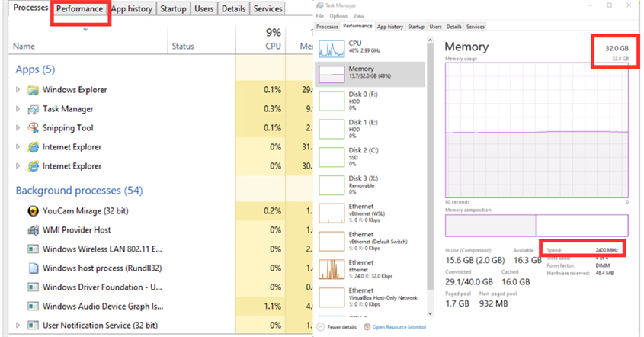Select the Windows Explorer folder icon
Image resolution: width=644 pixels, height=337 pixels.
34,90
